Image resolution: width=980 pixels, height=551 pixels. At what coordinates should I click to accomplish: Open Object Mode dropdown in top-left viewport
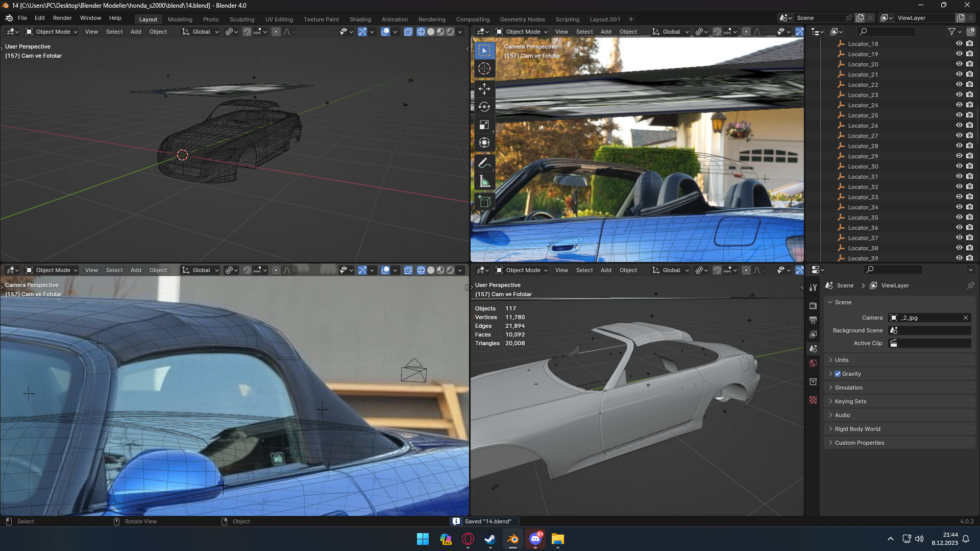coord(52,32)
